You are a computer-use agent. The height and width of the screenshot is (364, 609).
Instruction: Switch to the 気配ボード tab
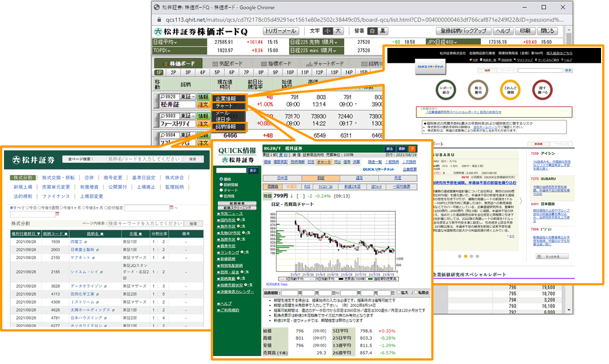(x=228, y=63)
